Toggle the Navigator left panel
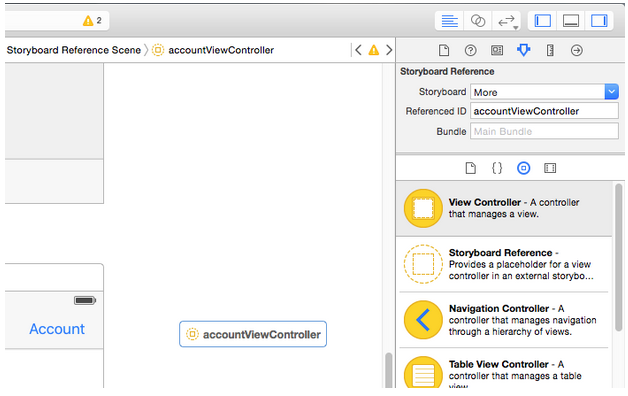 [x=543, y=21]
